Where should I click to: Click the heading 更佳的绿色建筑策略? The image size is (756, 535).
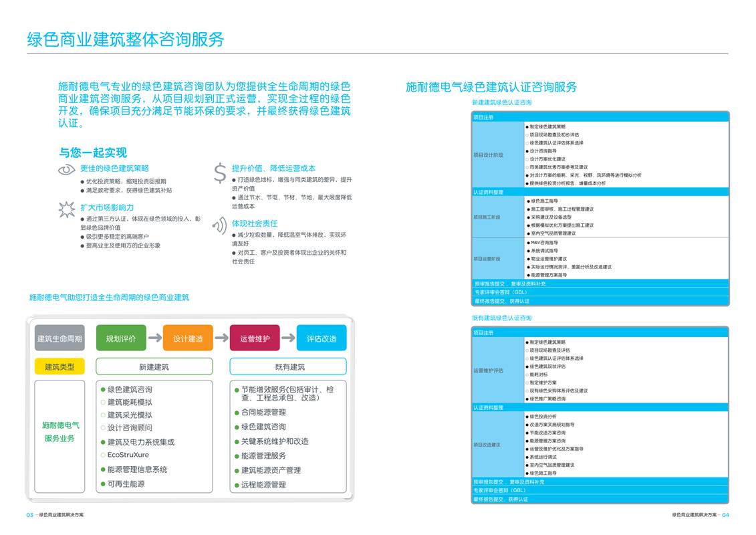coord(115,169)
